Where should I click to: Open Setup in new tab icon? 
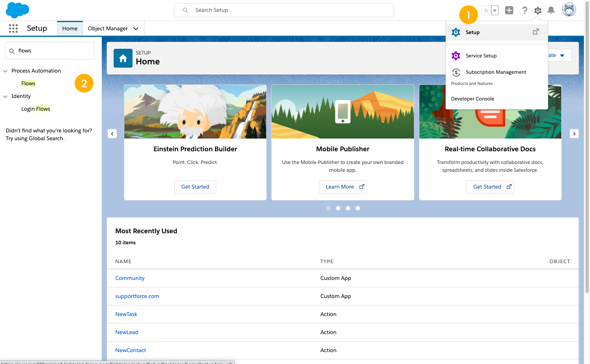coord(536,32)
